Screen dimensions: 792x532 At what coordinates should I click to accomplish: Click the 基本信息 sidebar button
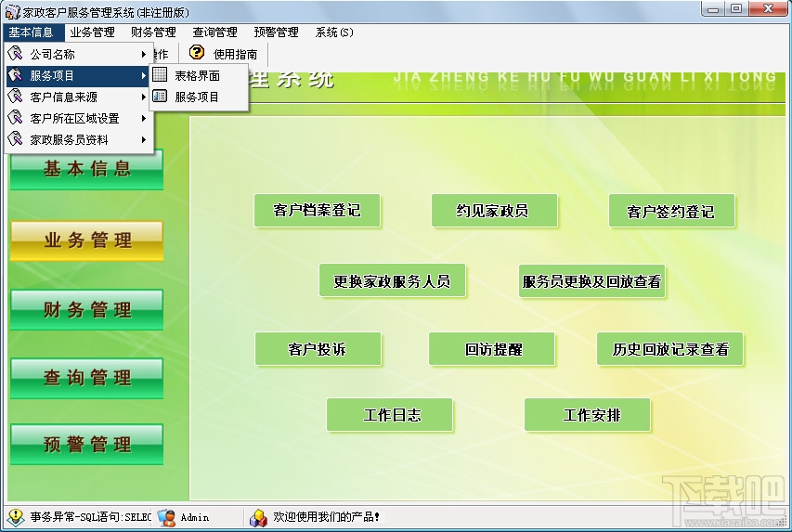(87, 169)
